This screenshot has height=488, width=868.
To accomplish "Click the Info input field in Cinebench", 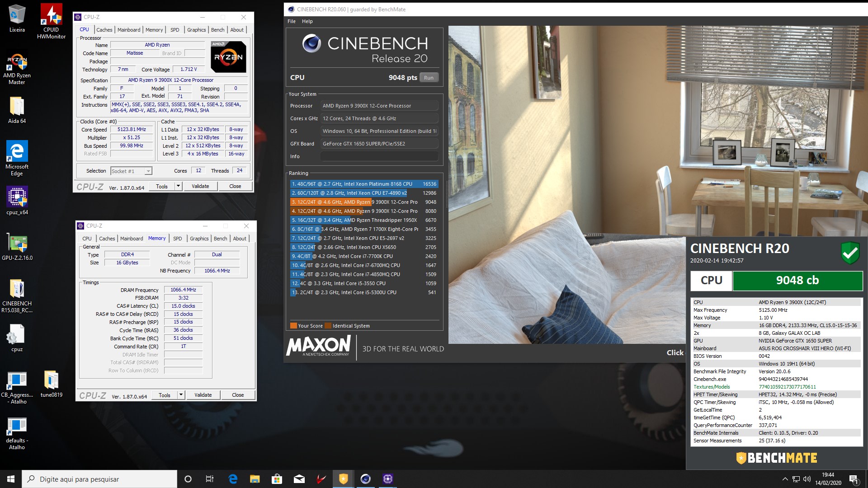I will (x=379, y=156).
